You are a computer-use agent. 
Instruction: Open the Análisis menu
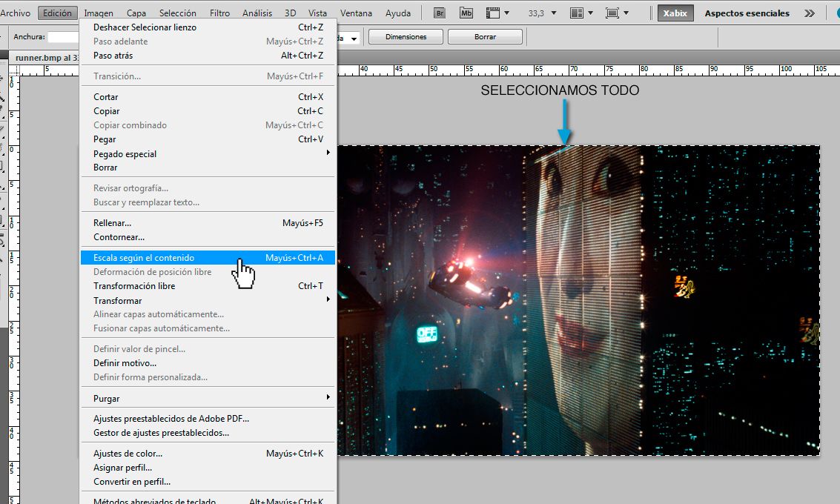tap(257, 13)
